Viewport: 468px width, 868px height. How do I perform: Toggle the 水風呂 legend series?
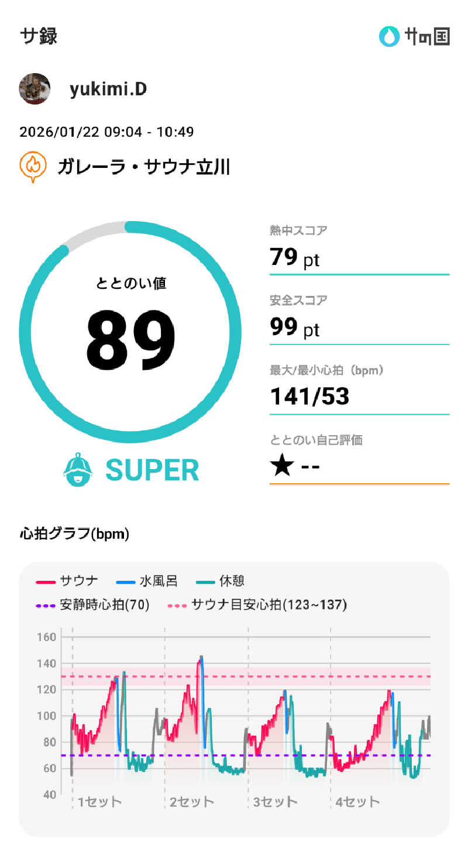[x=147, y=581]
